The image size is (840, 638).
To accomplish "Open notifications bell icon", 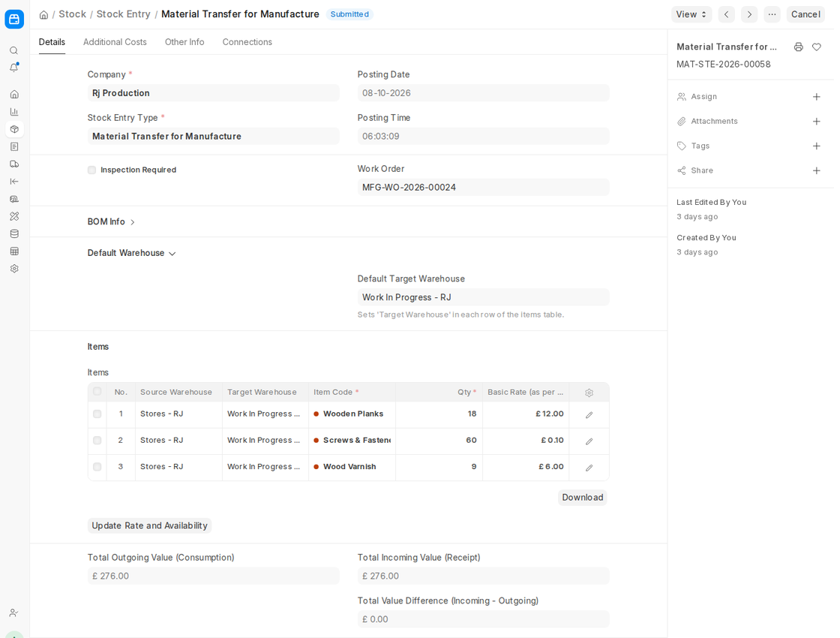I will pyautogui.click(x=14, y=68).
